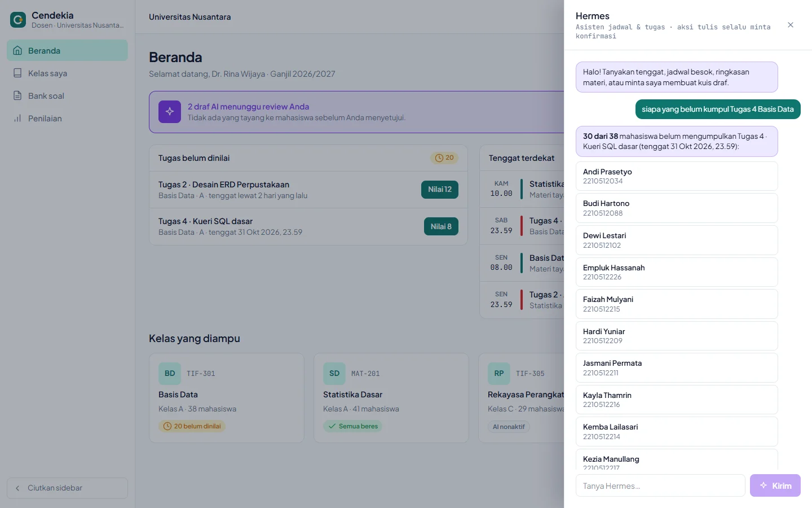The image size is (812, 508).
Task: Click the user message about Tugas 4 Basis Data
Action: 718,109
